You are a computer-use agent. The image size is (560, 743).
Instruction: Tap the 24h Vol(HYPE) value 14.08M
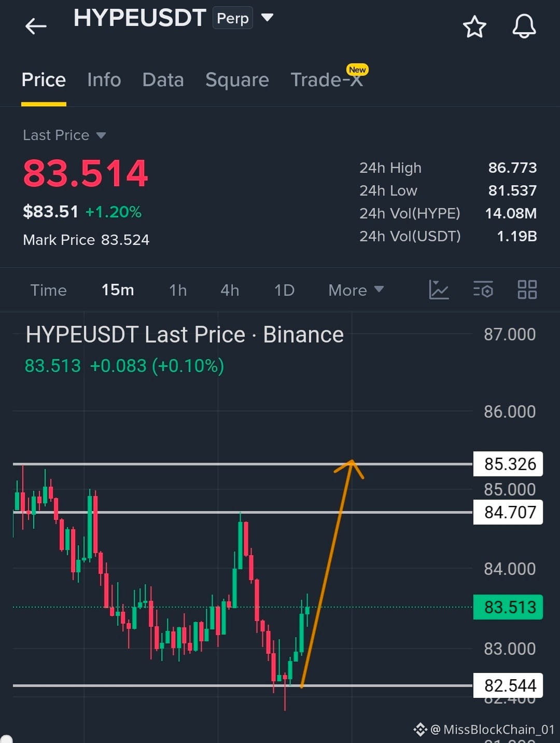(511, 213)
